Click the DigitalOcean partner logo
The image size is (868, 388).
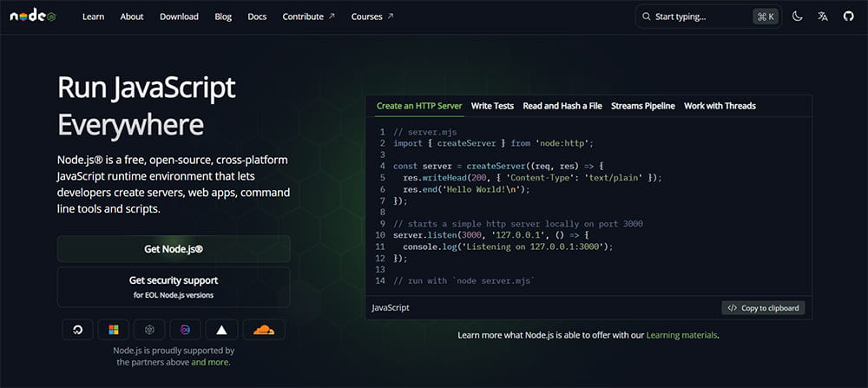[77, 329]
